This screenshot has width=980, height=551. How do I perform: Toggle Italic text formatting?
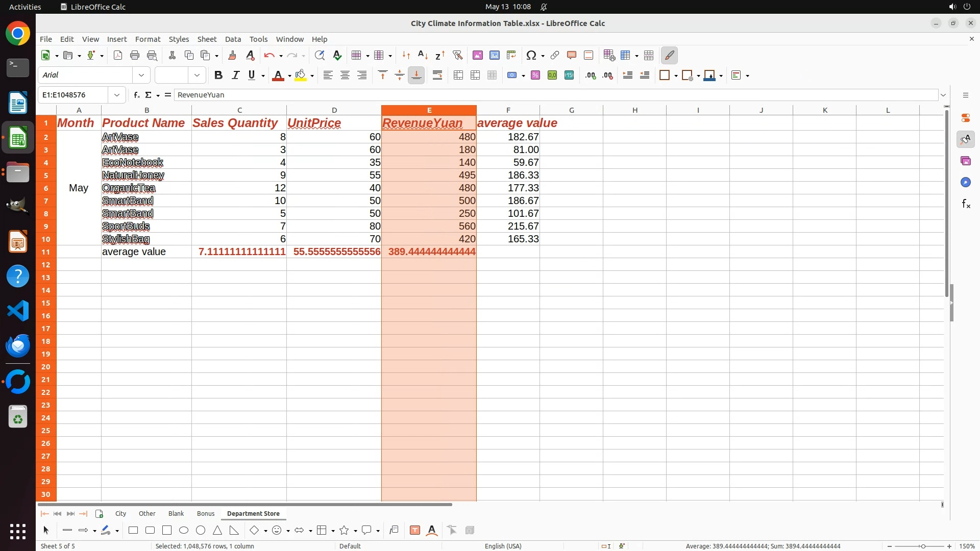pyautogui.click(x=235, y=76)
